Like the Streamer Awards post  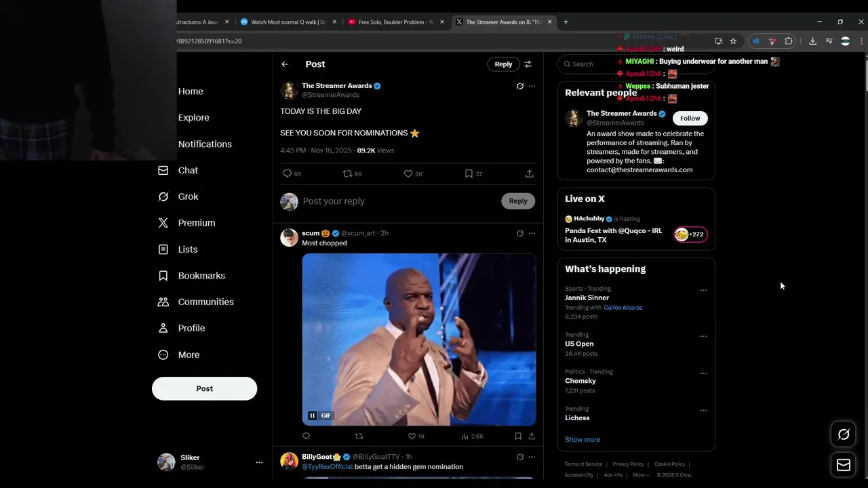408,174
